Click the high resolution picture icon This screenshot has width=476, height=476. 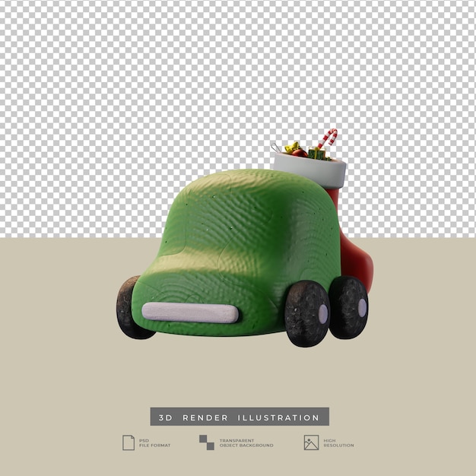311,443
